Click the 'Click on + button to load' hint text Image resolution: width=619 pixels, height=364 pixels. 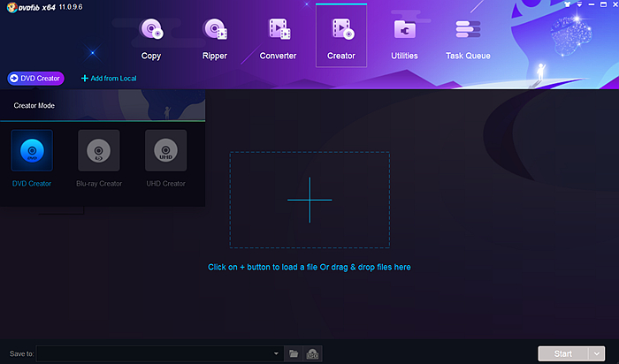tap(309, 268)
